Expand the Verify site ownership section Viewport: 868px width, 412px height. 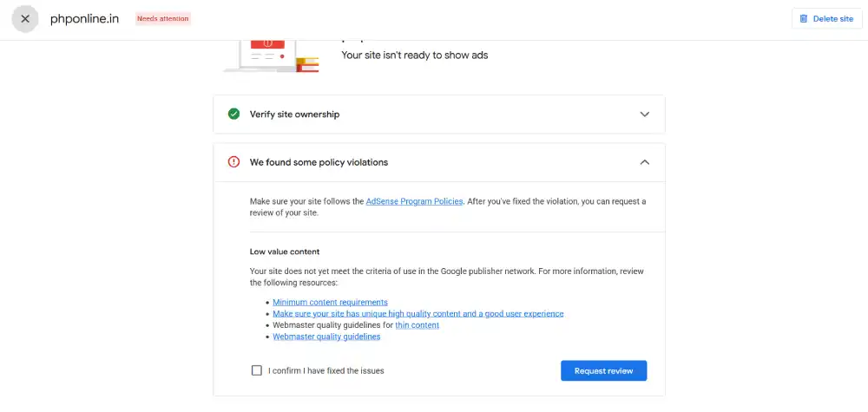pos(644,114)
